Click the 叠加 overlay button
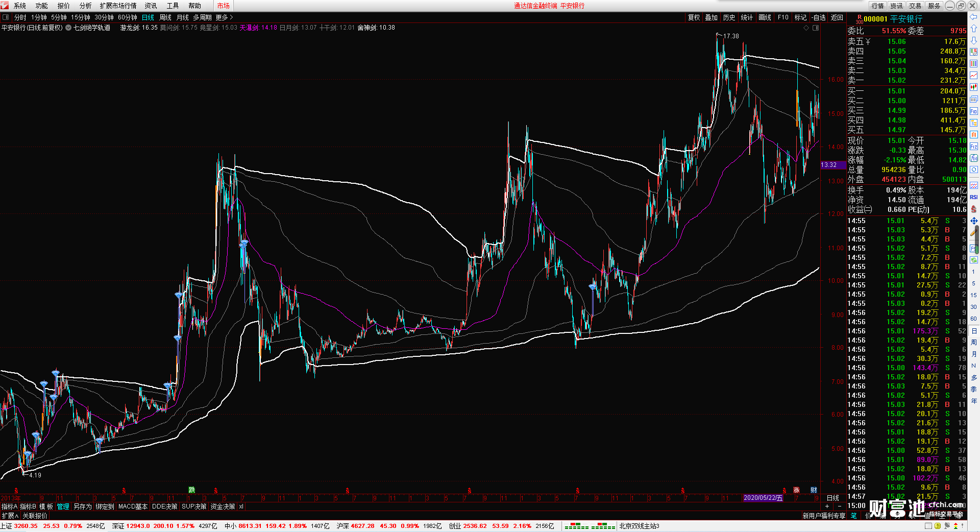The image size is (980, 532). 712,17
